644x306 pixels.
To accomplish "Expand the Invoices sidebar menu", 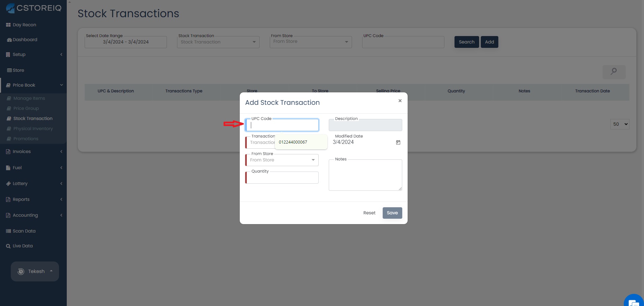I will (22, 152).
